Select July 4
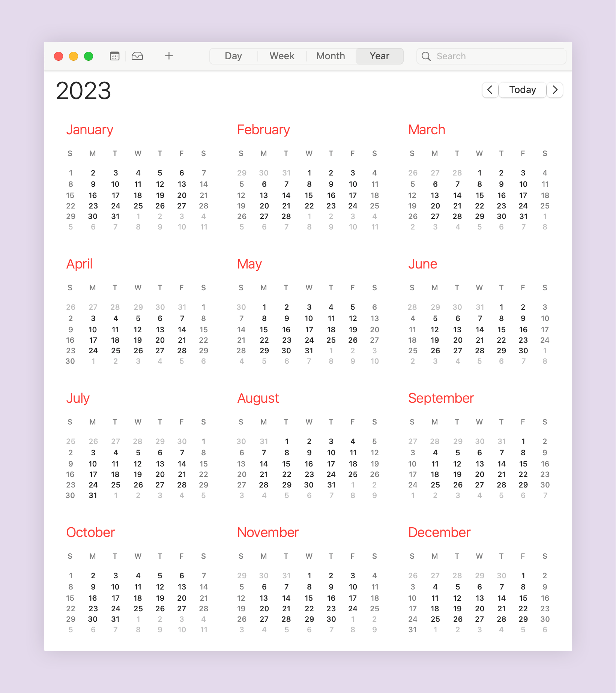 point(116,453)
